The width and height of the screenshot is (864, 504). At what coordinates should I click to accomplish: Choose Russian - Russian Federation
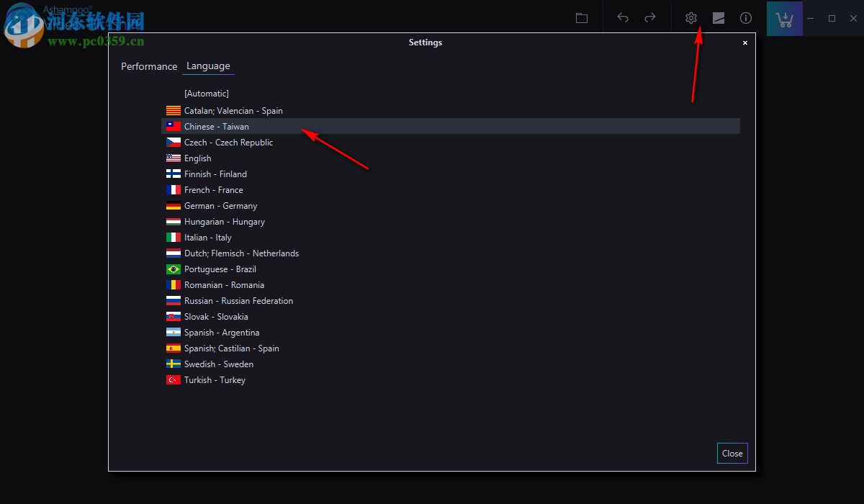pos(451,301)
